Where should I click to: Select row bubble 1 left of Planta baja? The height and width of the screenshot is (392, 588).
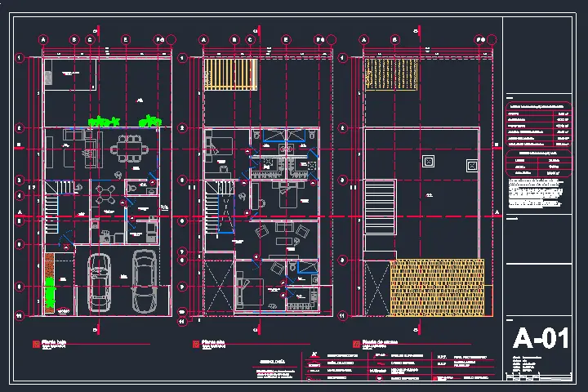[x=20, y=58]
